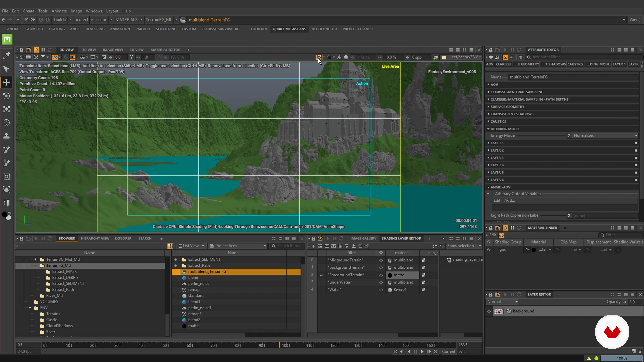
Task: Move shading rule to bottom arrow icon
Action: 354,246
